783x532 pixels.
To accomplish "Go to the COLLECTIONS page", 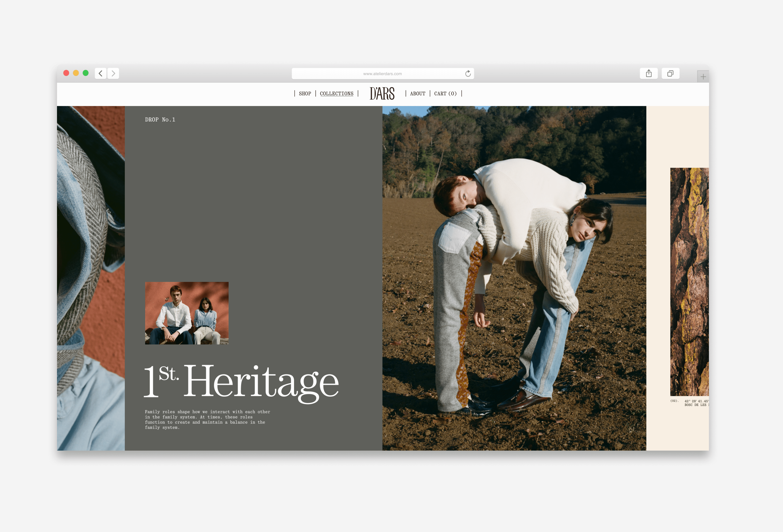I will click(336, 94).
